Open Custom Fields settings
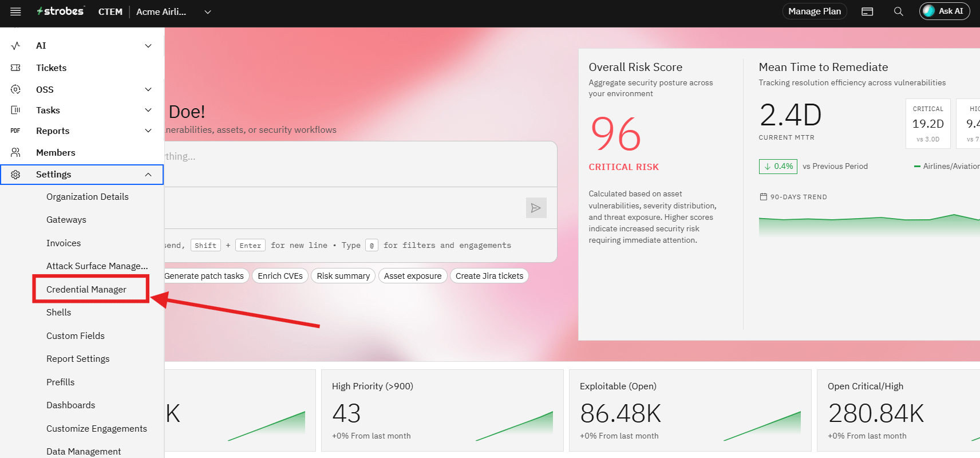Image resolution: width=980 pixels, height=458 pixels. 76,335
